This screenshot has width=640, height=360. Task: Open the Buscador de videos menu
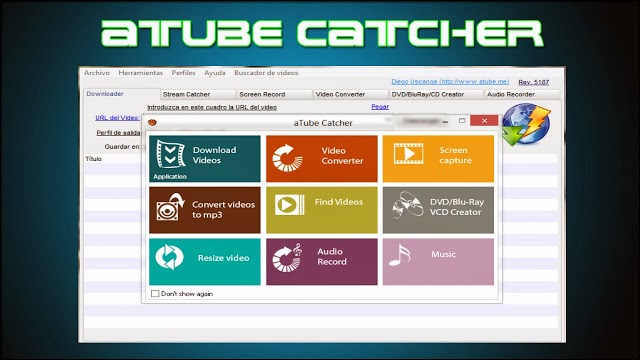pyautogui.click(x=266, y=73)
